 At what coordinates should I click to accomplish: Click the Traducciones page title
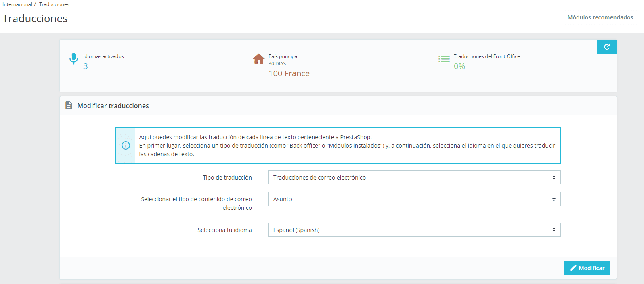(x=35, y=19)
